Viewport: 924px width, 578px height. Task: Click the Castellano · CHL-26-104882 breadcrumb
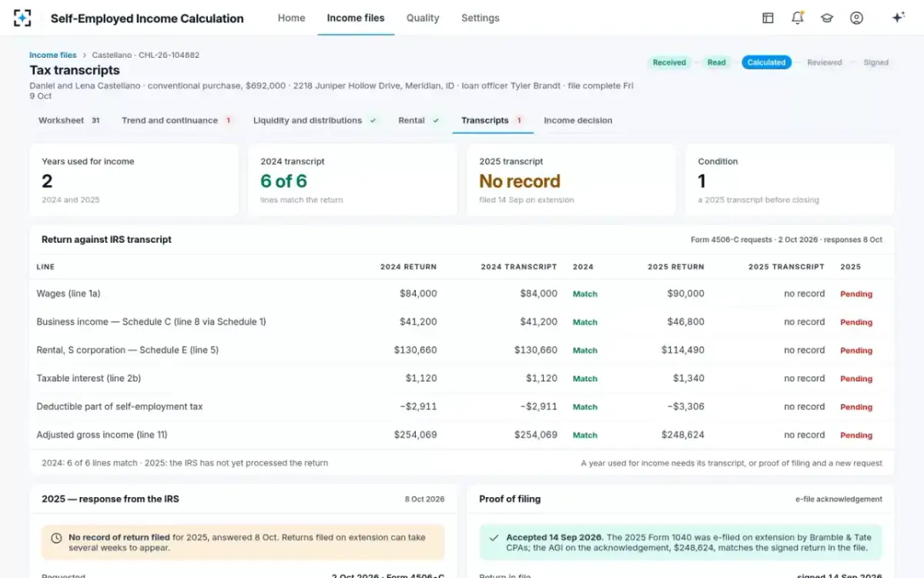(146, 55)
